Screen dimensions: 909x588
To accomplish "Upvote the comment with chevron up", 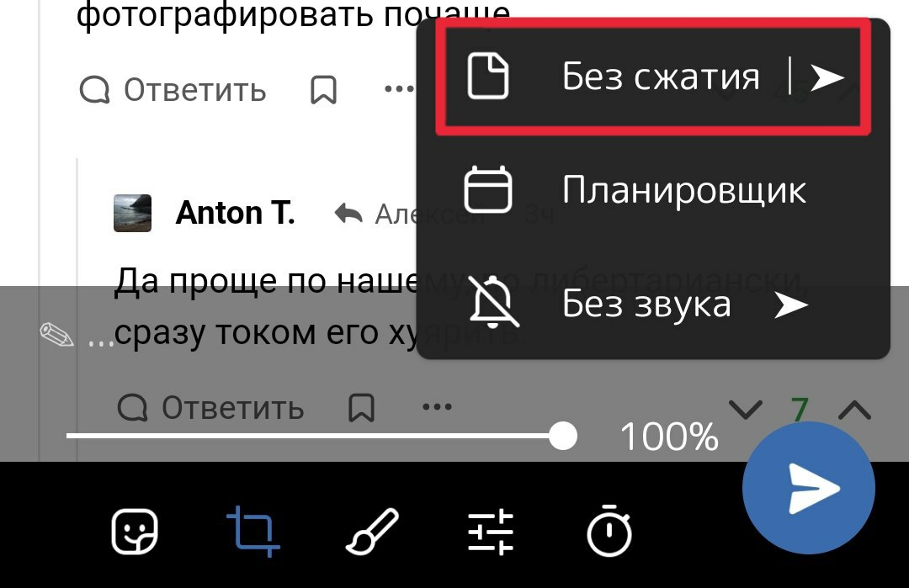I will click(x=854, y=409).
